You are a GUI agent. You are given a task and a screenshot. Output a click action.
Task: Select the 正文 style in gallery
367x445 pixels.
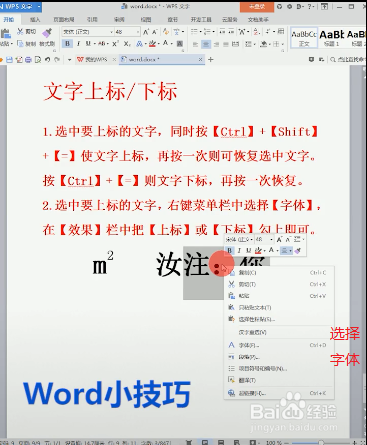[x=304, y=38]
